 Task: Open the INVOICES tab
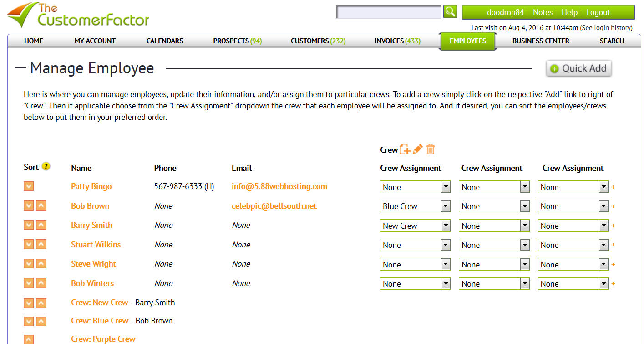(397, 41)
